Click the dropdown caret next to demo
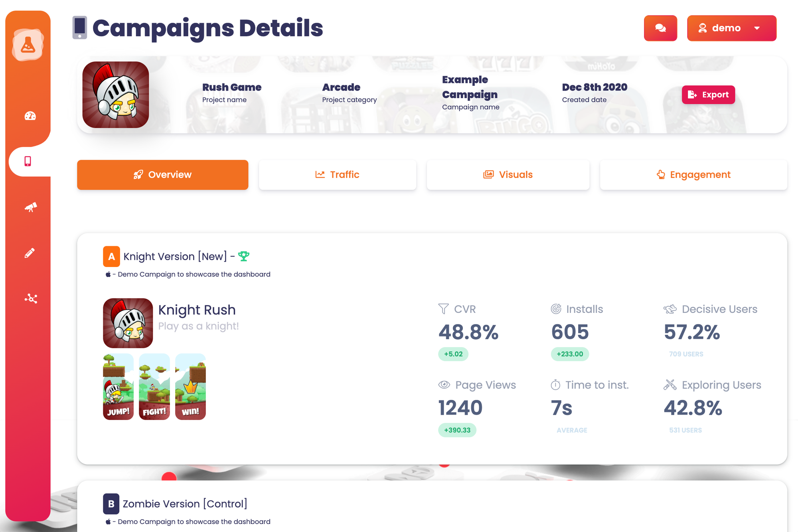Image resolution: width=798 pixels, height=532 pixels. point(757,28)
